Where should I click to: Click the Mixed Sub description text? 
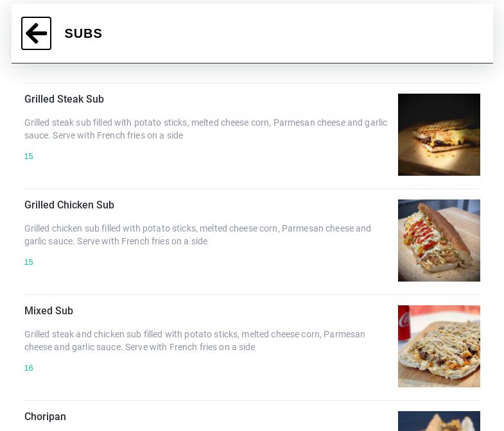point(195,341)
